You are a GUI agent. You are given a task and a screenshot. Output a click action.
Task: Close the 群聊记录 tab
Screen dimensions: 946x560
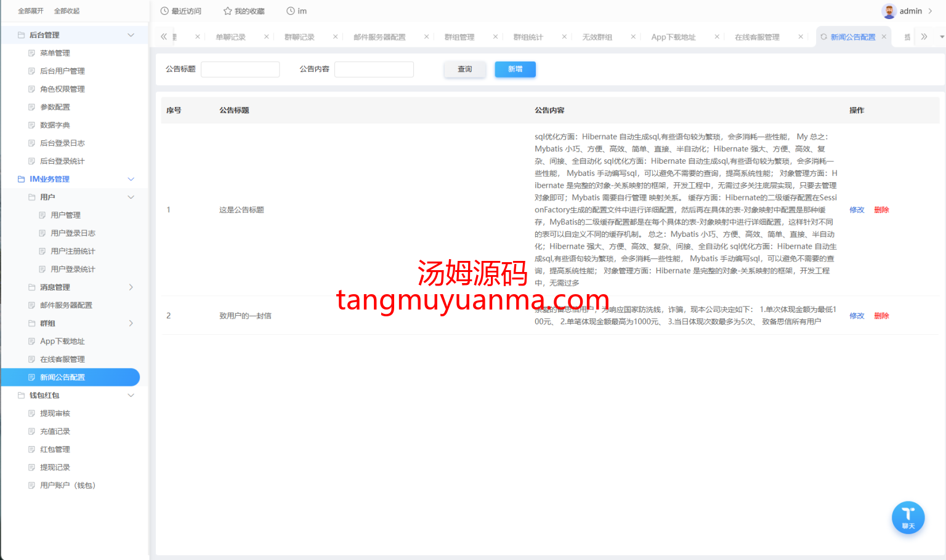(x=335, y=37)
